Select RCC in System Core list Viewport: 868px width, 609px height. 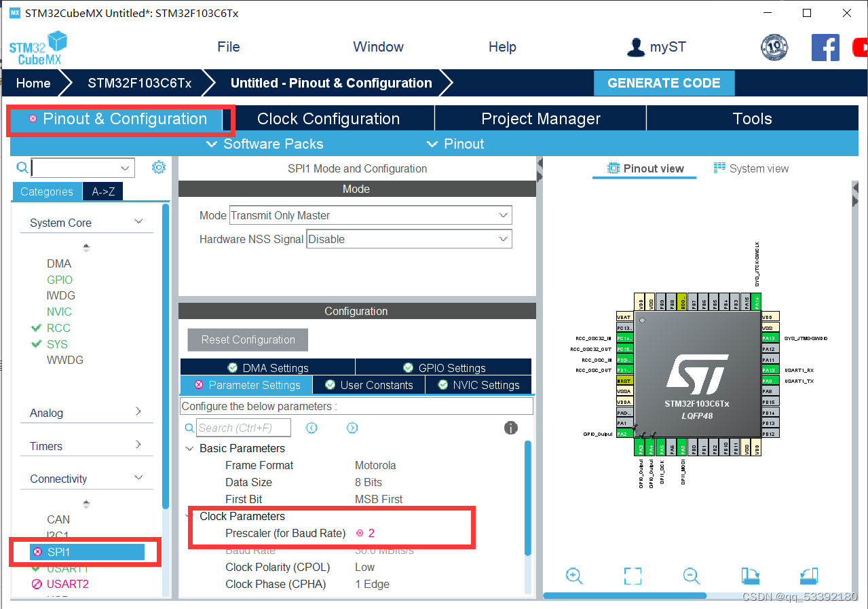[x=58, y=328]
